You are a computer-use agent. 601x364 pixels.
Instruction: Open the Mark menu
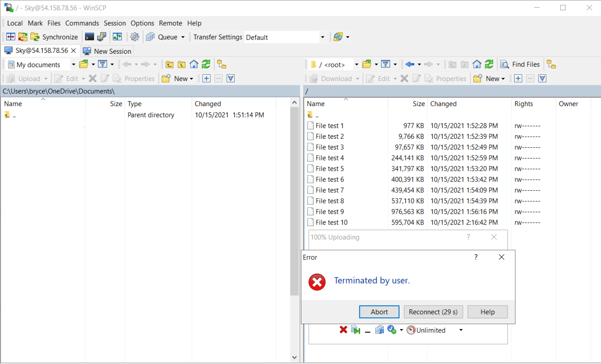(35, 23)
